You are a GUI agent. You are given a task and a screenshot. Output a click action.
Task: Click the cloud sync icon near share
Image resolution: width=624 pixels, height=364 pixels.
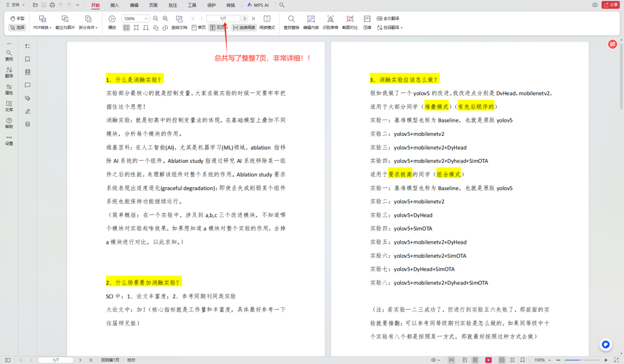595,5
